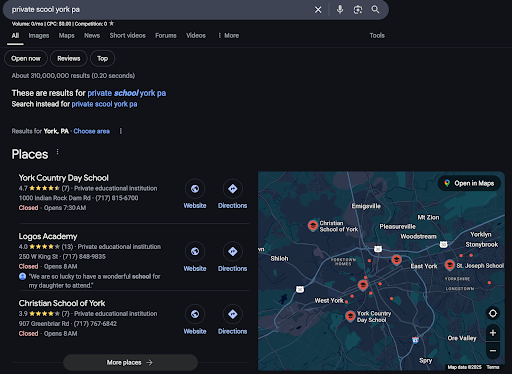Screen dimensions: 512x374
Task: Open Places section three-dot options
Action: (x=57, y=152)
